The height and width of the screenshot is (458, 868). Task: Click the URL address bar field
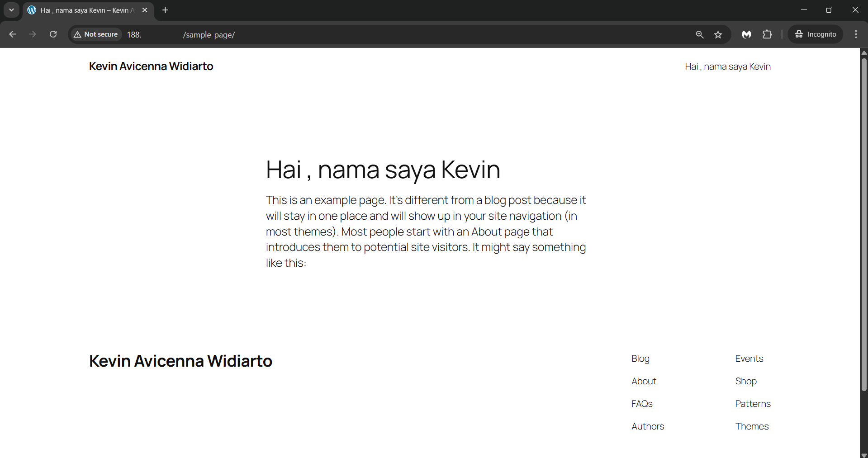[x=407, y=34]
